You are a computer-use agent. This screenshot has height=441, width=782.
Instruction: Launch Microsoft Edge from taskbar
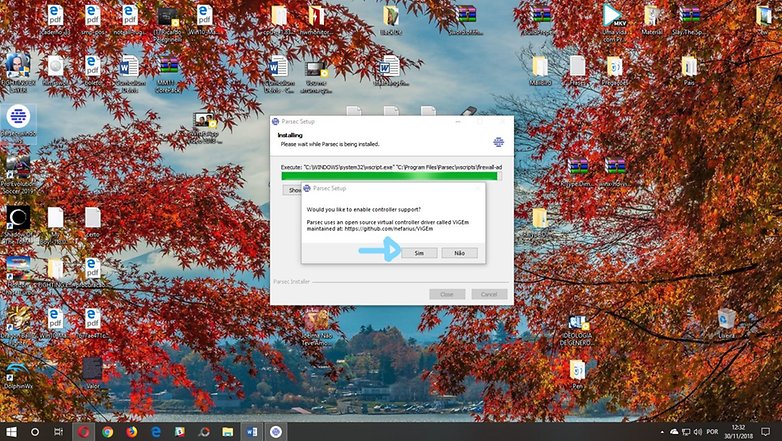(156, 432)
